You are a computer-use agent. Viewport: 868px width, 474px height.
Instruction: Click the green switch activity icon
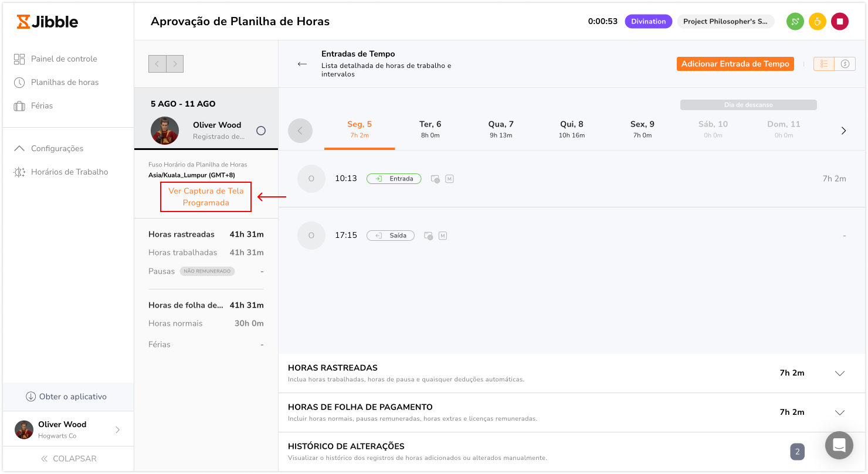[x=795, y=22]
